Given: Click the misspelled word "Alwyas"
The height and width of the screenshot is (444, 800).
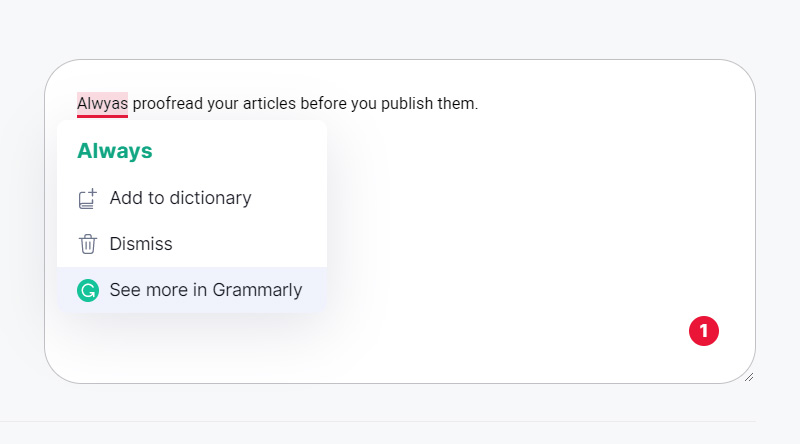Looking at the screenshot, I should click(102, 104).
